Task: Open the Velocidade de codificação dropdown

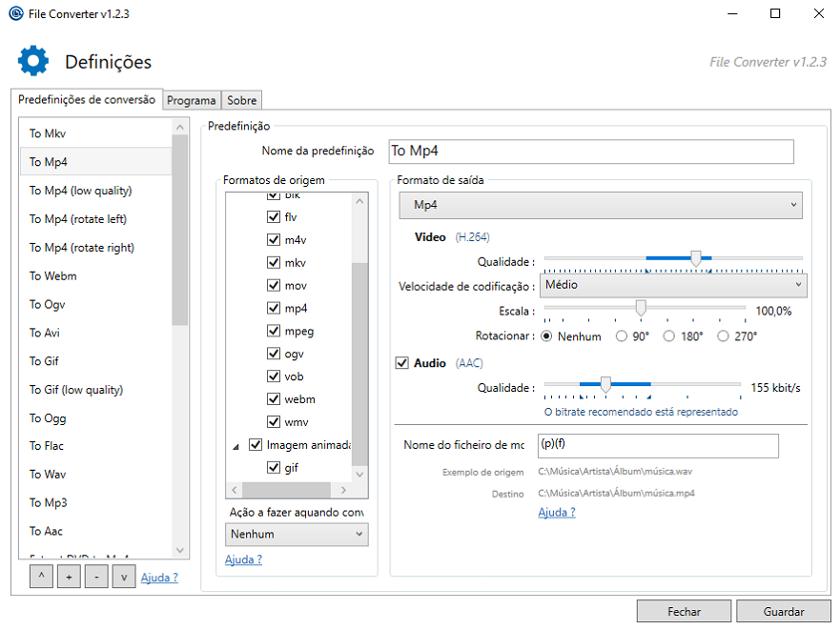Action: [x=673, y=285]
